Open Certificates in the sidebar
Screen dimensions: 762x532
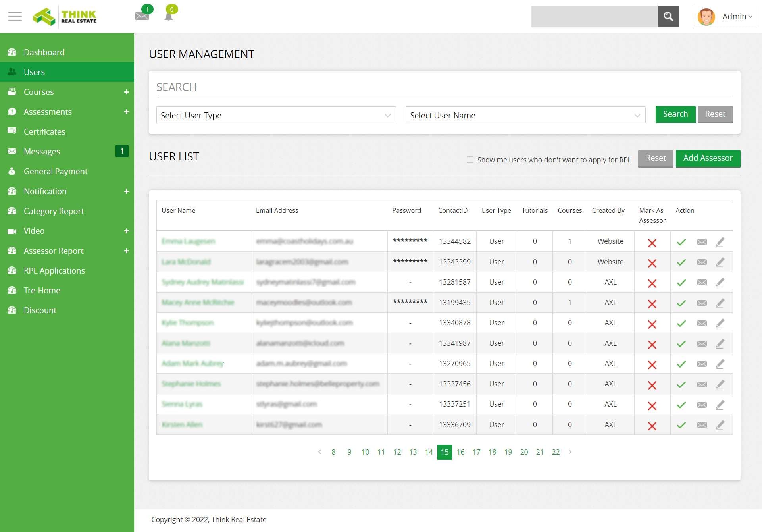pos(67,131)
